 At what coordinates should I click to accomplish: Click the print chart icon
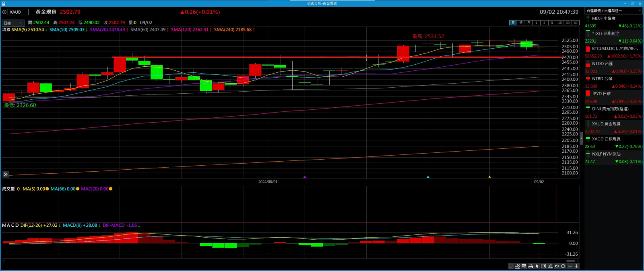coord(530,266)
